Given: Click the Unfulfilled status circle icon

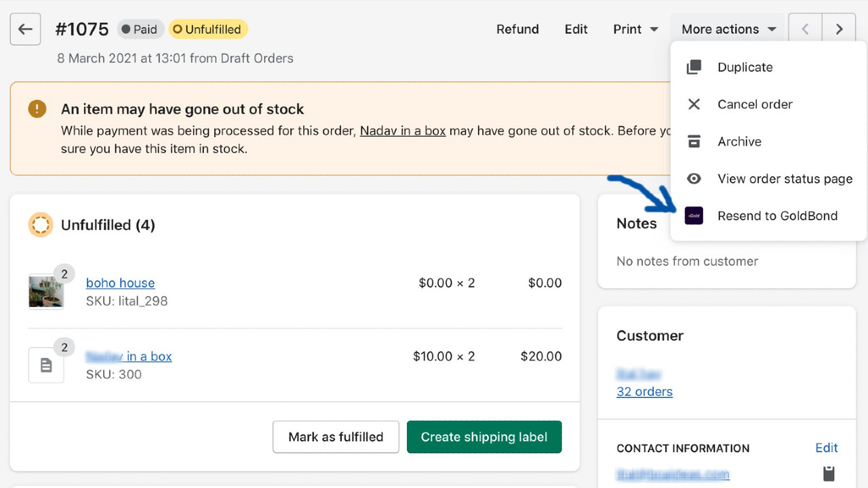Looking at the screenshot, I should click(41, 225).
